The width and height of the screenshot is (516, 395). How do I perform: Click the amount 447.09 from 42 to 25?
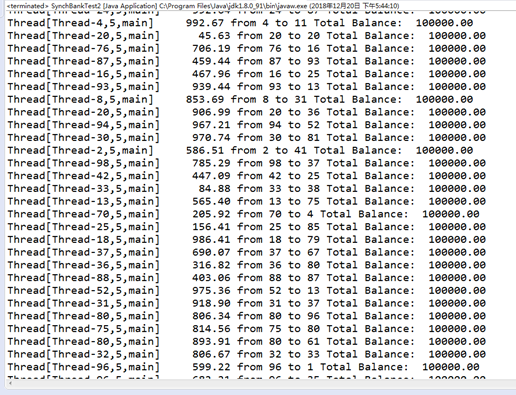coord(211,176)
